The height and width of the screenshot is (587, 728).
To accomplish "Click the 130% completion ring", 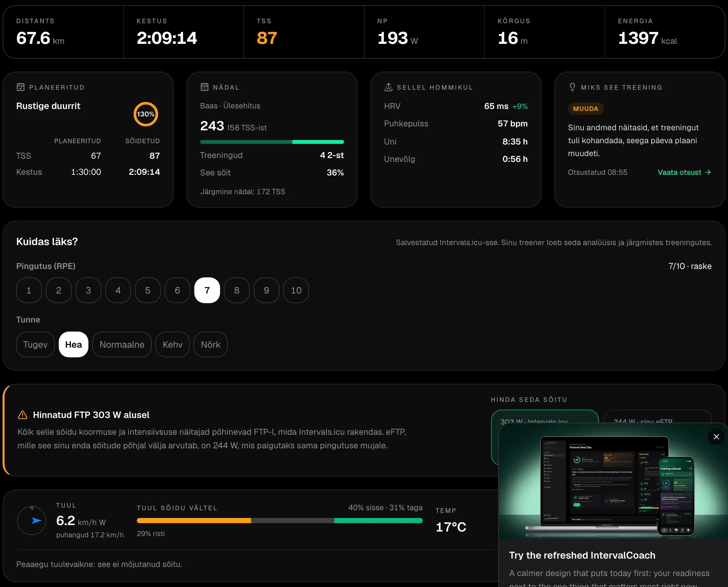I will pos(146,114).
